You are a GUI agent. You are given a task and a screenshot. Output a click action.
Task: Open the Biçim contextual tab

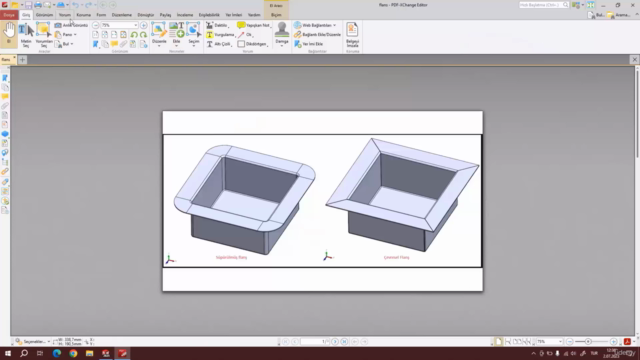tap(276, 15)
